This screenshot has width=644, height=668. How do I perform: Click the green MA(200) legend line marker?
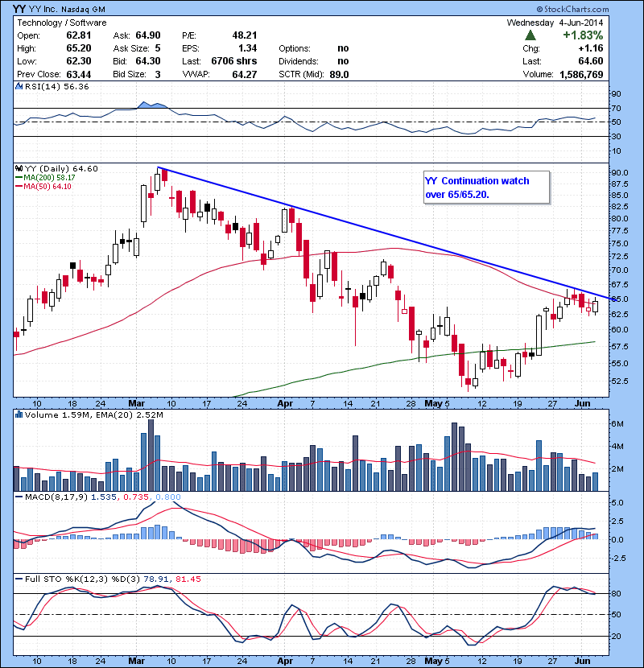(x=19, y=178)
